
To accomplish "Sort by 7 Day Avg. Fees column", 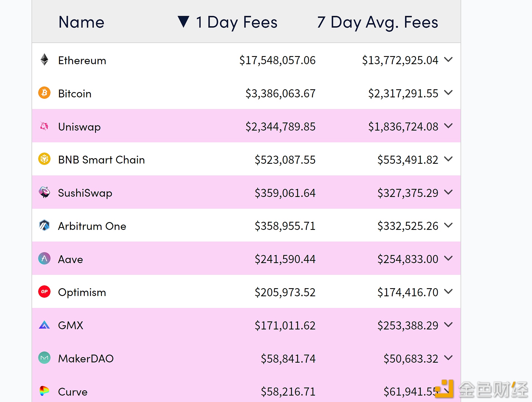I will (x=377, y=22).
